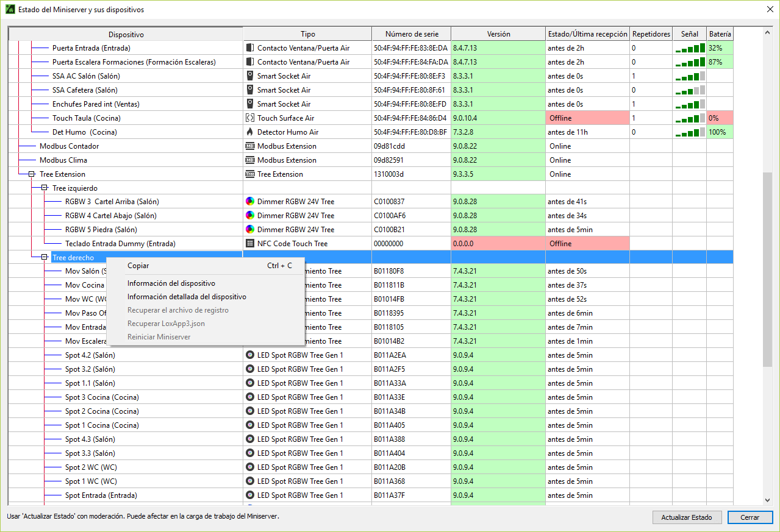Collapse the Tree Extension node
The width and height of the screenshot is (780, 532).
[x=31, y=174]
